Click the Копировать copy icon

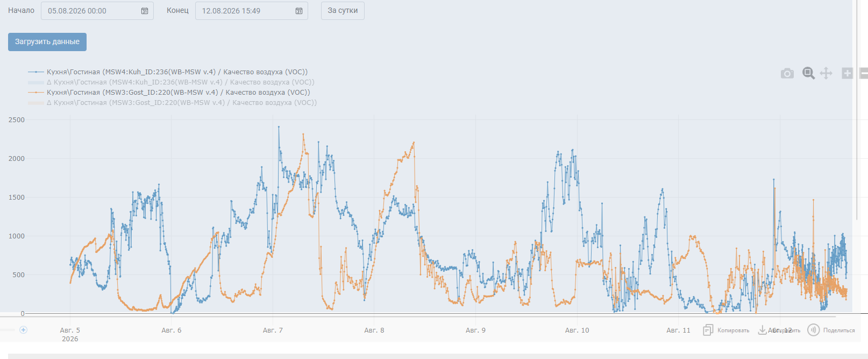pyautogui.click(x=708, y=330)
